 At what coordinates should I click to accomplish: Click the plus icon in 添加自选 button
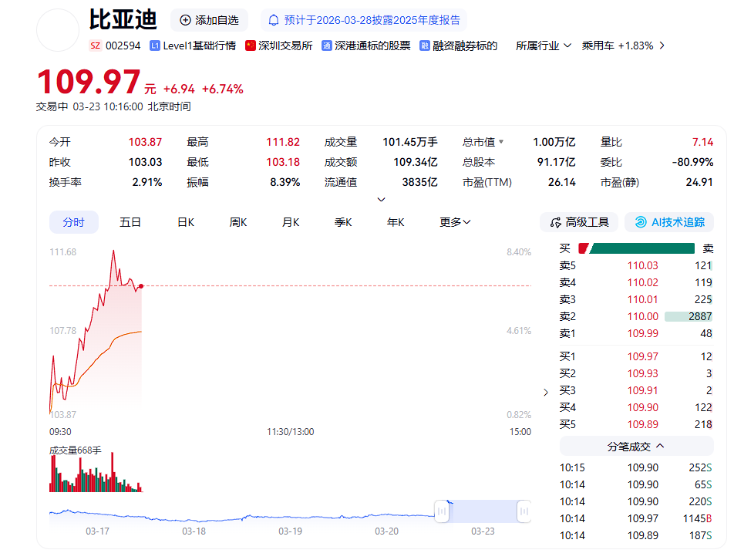click(185, 20)
